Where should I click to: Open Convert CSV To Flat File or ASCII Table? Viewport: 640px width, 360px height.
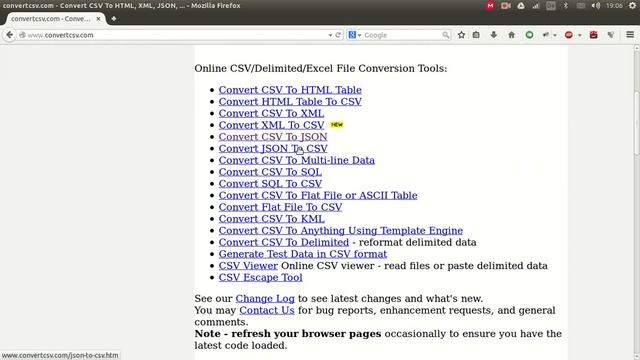pyautogui.click(x=318, y=195)
